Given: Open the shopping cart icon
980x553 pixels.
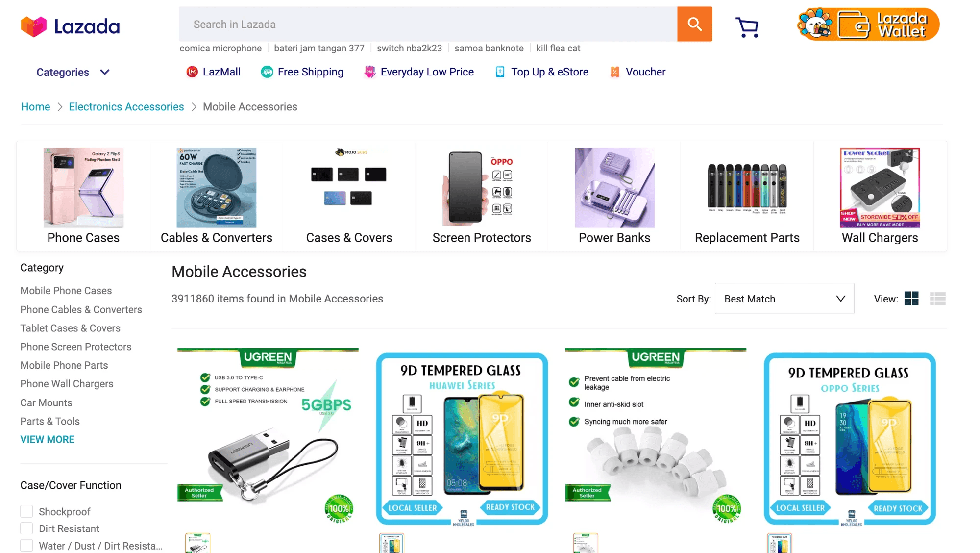Looking at the screenshot, I should point(747,26).
